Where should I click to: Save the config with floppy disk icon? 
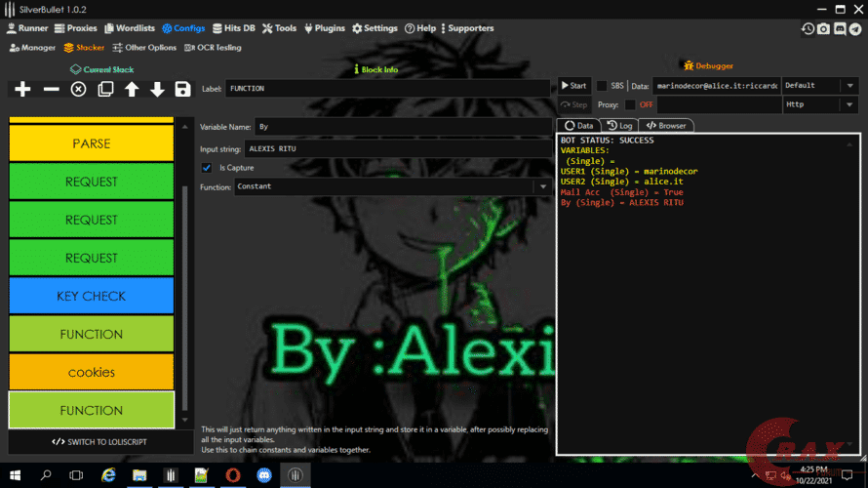182,89
